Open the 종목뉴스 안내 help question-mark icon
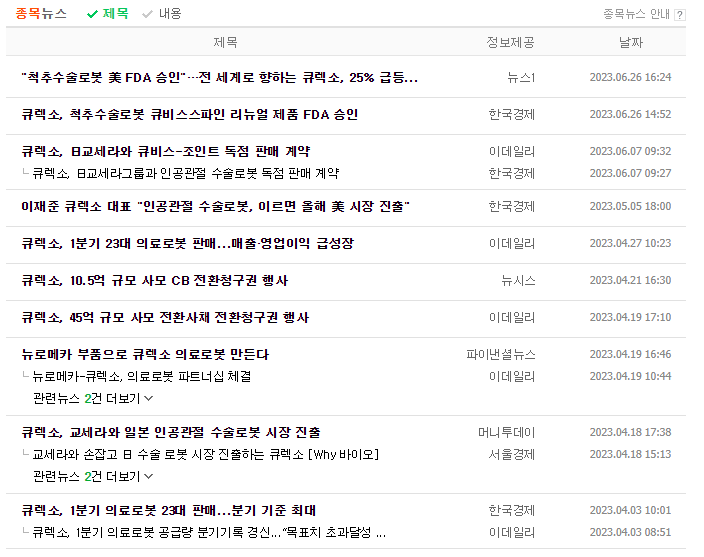This screenshot has height=557, width=704. [680, 15]
